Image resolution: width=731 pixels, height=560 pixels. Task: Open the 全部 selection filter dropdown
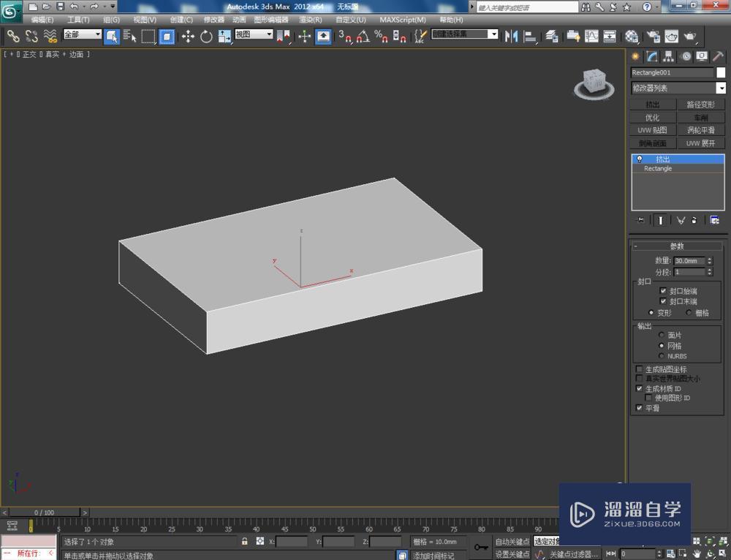click(x=97, y=34)
